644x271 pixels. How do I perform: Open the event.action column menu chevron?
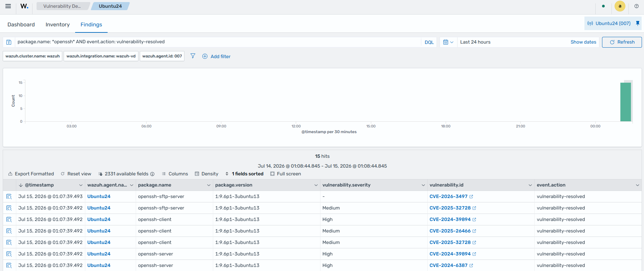pos(638,185)
